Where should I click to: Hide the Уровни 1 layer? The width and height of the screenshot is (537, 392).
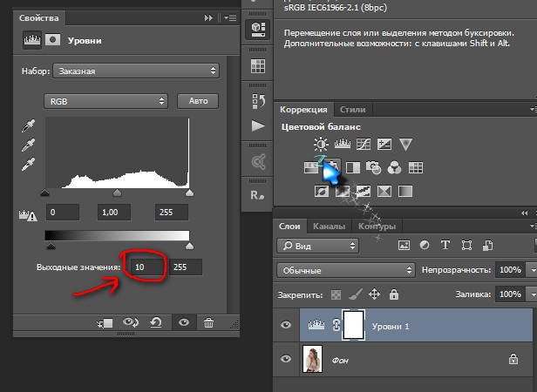[286, 325]
